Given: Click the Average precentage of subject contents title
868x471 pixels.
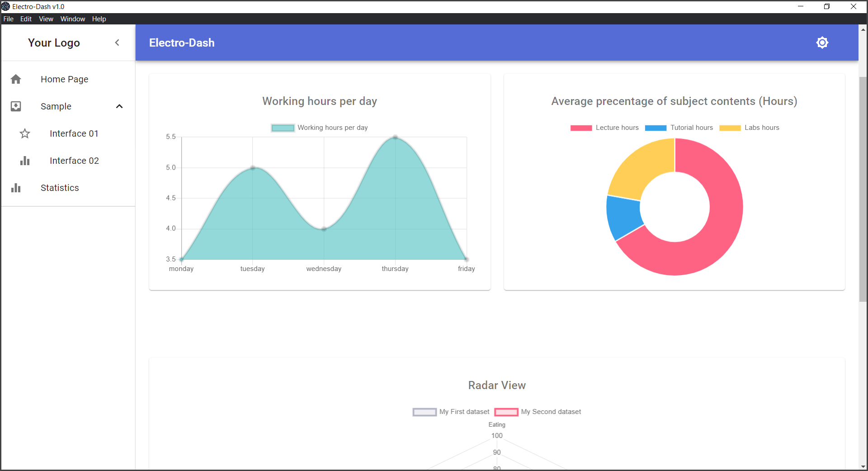Looking at the screenshot, I should [x=674, y=101].
